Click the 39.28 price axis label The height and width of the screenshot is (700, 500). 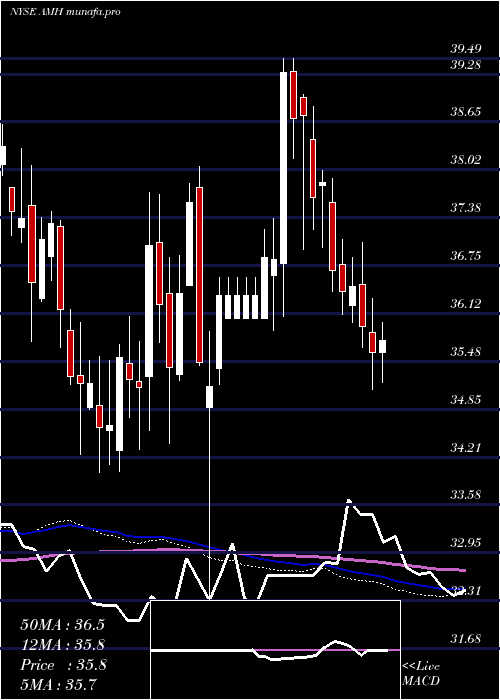(466, 65)
